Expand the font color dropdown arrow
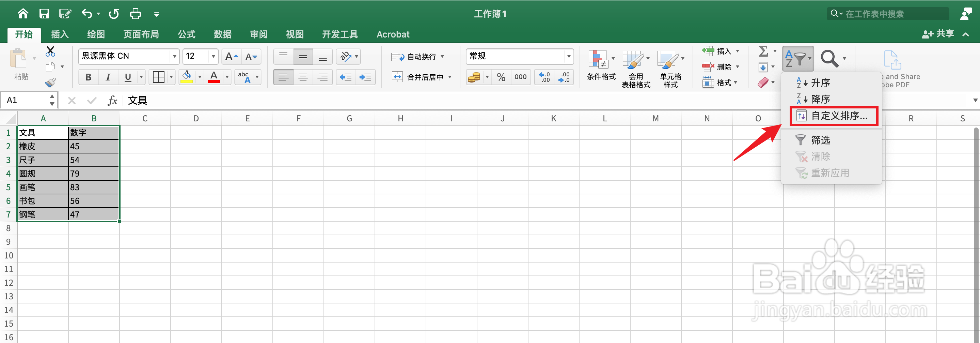Image resolution: width=980 pixels, height=343 pixels. [227, 77]
